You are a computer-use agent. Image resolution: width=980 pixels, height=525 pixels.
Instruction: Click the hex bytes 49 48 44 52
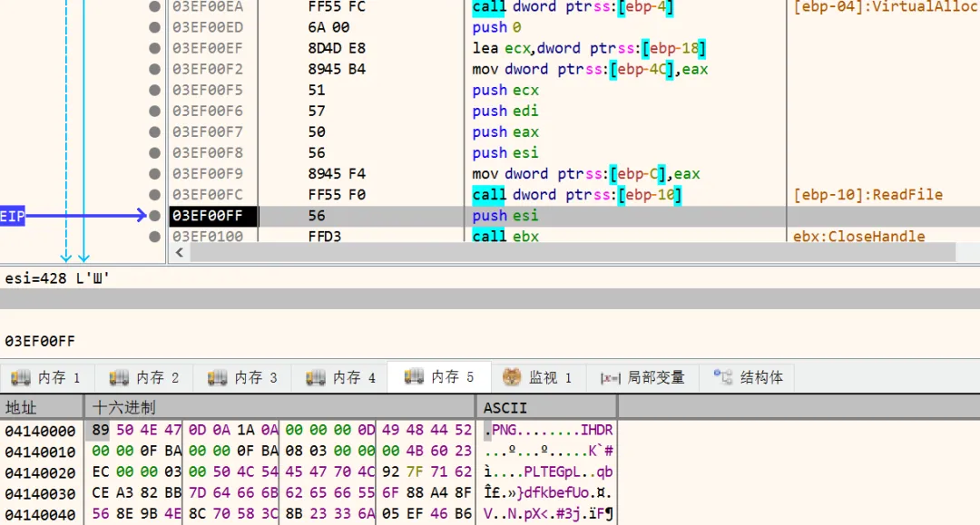coord(426,430)
